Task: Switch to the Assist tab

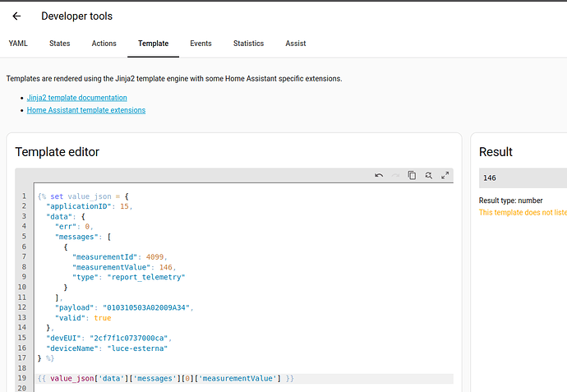Action: tap(296, 44)
